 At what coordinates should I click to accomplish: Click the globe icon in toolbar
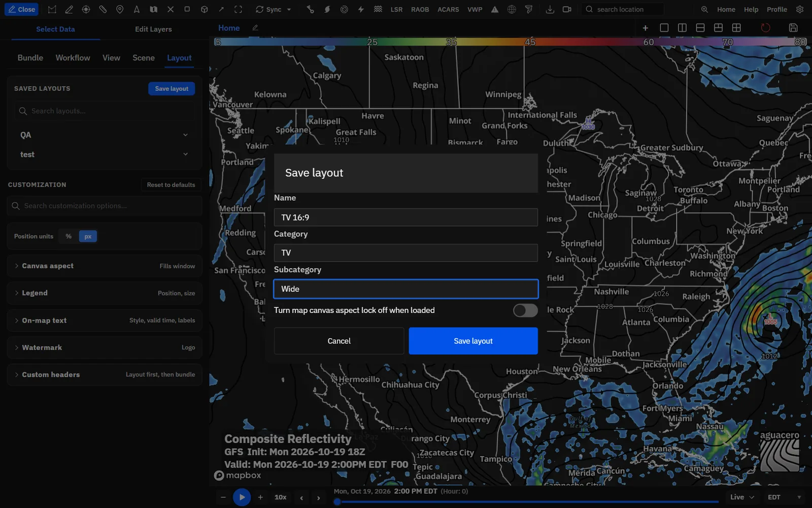coord(512,9)
